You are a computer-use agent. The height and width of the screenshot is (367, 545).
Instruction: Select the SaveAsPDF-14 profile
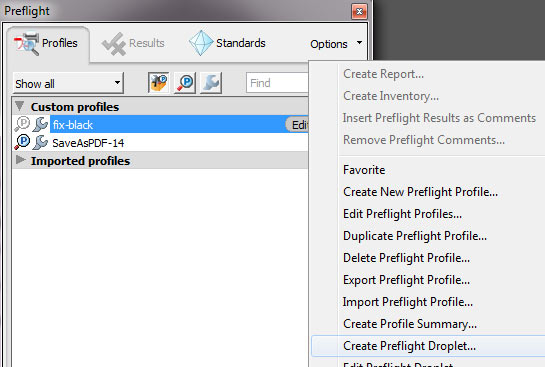click(x=160, y=142)
